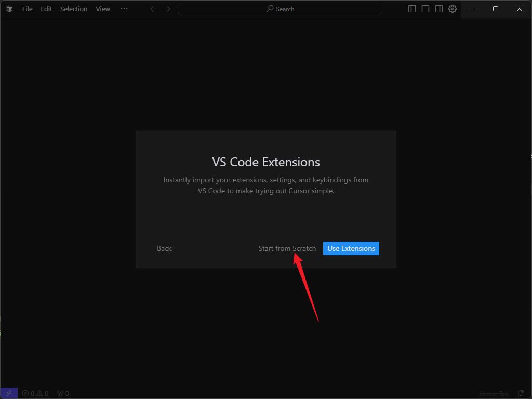Show errors and warnings in status bar
532x399 pixels.
(x=35, y=394)
